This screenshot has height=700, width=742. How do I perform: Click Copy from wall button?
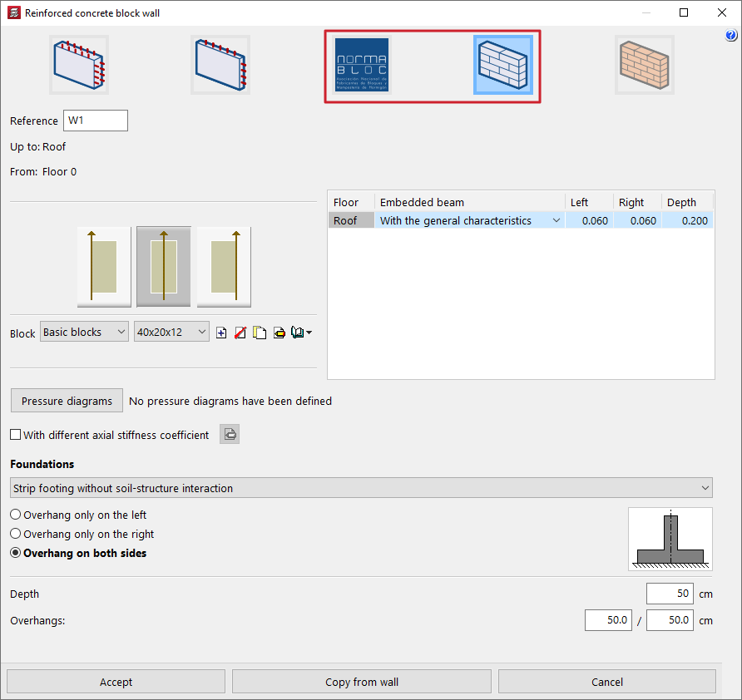pyautogui.click(x=362, y=682)
